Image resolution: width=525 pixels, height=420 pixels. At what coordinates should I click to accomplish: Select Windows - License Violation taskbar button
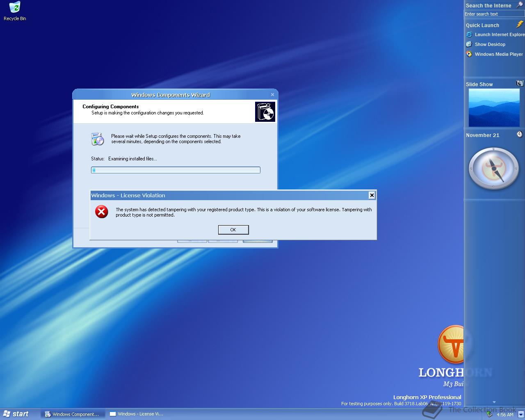coord(137,414)
